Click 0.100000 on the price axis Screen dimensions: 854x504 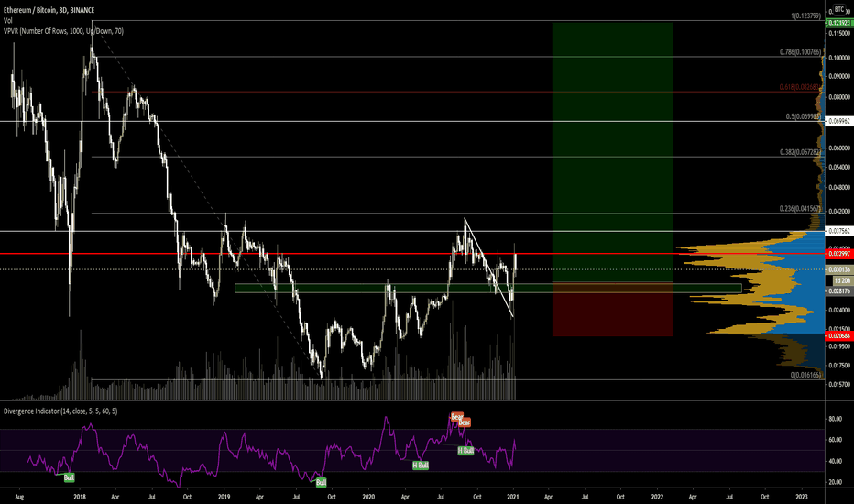point(840,58)
